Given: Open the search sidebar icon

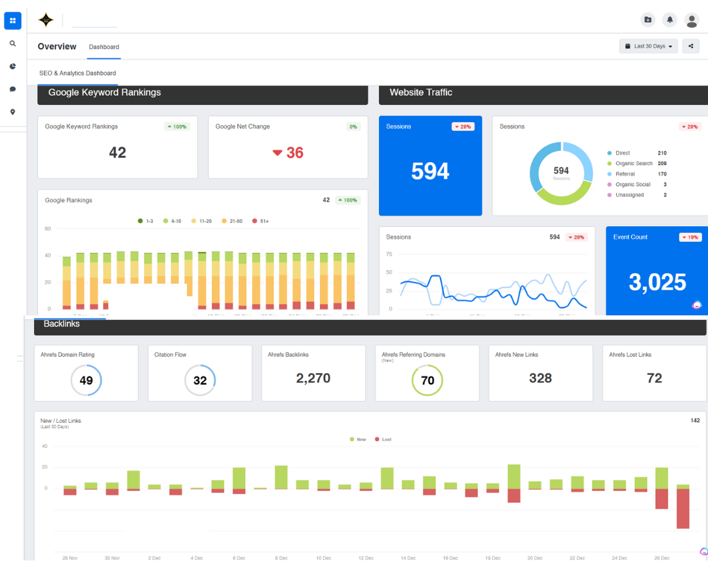Looking at the screenshot, I should coord(12,43).
